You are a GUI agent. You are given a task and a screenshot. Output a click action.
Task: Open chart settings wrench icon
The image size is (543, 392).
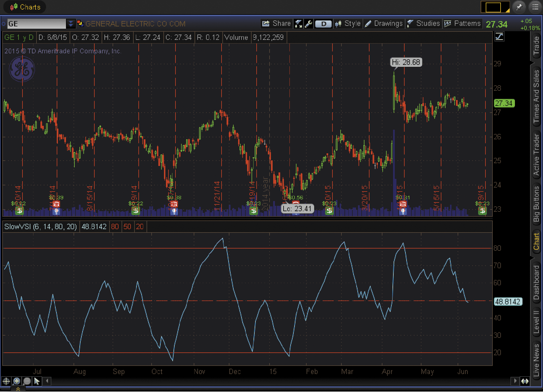309,24
